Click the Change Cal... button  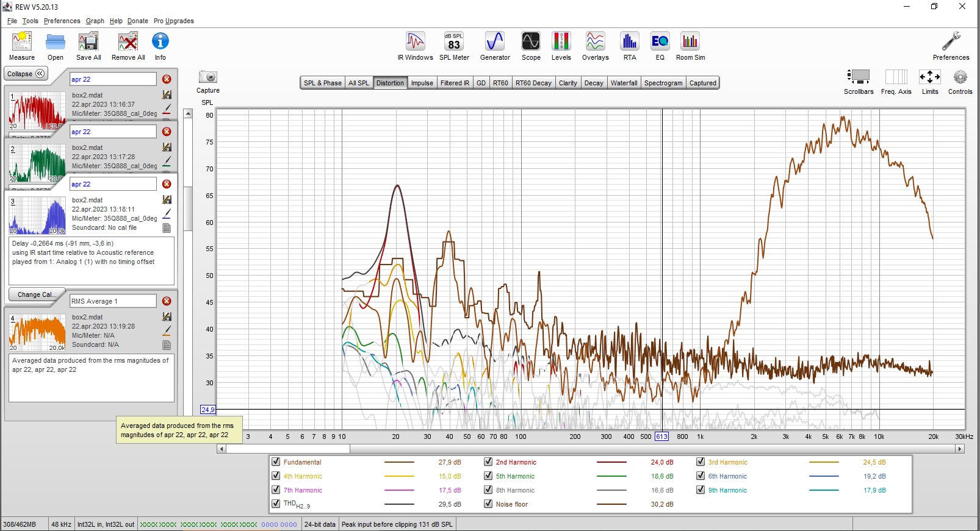pyautogui.click(x=36, y=294)
